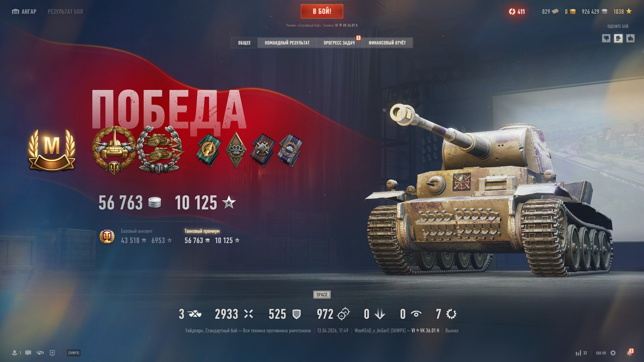Open the Финансовый отчёт tab
644x362 pixels.
click(x=387, y=43)
